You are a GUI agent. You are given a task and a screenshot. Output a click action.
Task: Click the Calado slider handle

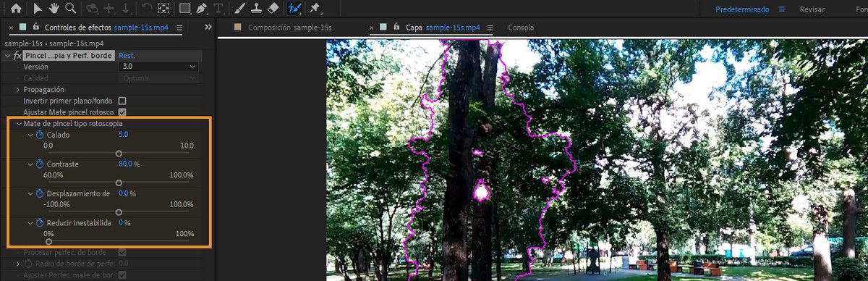click(x=119, y=154)
